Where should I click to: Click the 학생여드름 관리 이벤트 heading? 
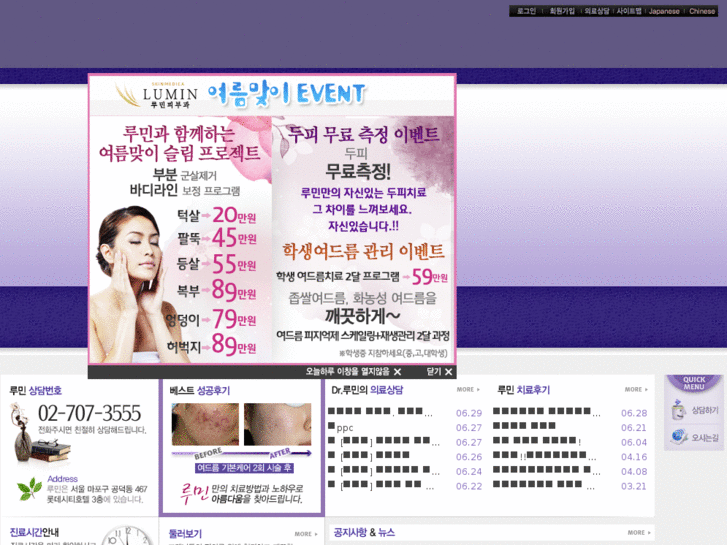click(364, 251)
